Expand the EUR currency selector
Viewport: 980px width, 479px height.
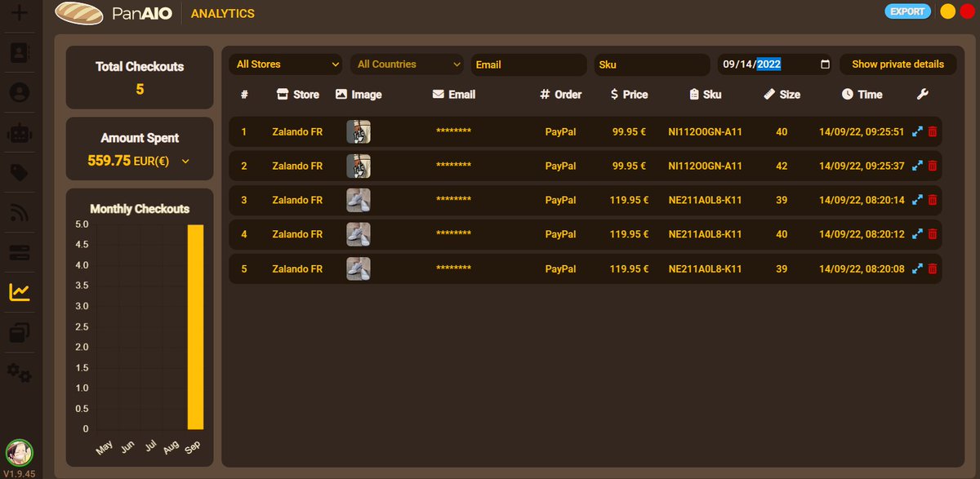185,162
